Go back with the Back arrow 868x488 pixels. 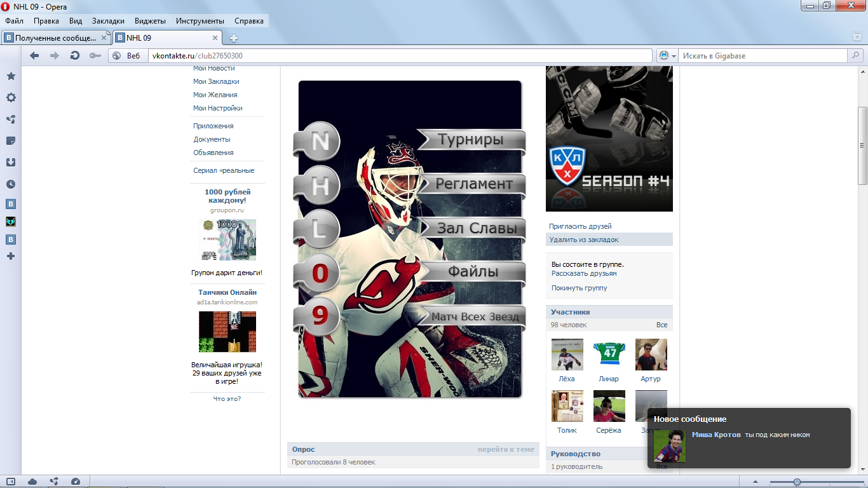pos(34,56)
